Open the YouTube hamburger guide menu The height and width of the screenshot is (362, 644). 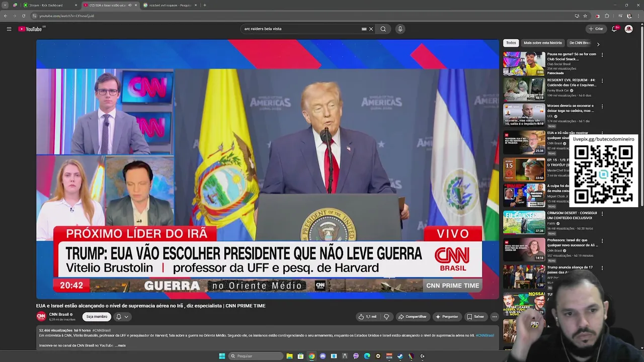coord(9,29)
